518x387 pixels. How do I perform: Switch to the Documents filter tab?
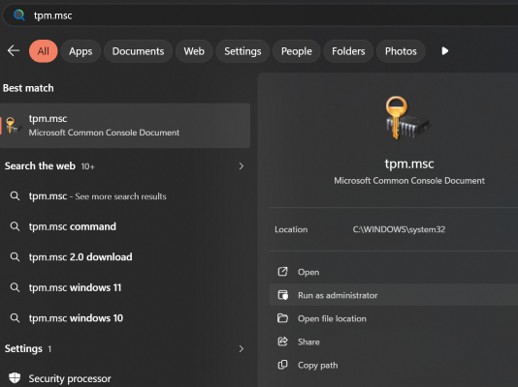pos(138,51)
